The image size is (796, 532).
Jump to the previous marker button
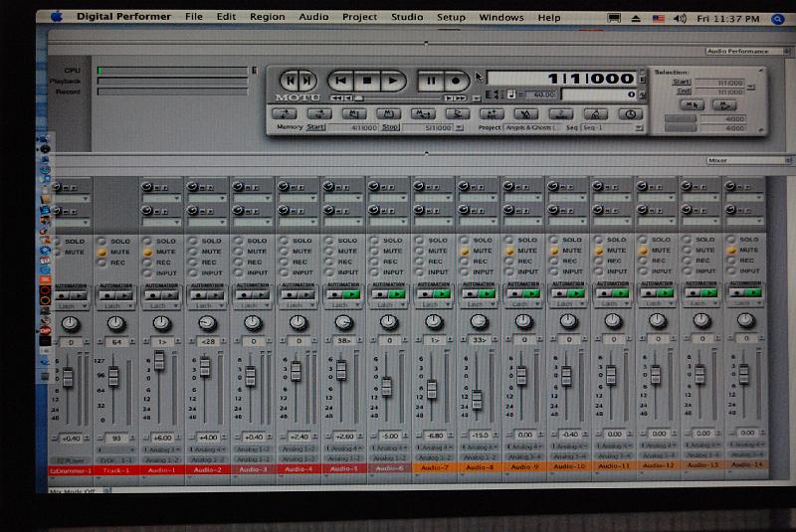290,81
